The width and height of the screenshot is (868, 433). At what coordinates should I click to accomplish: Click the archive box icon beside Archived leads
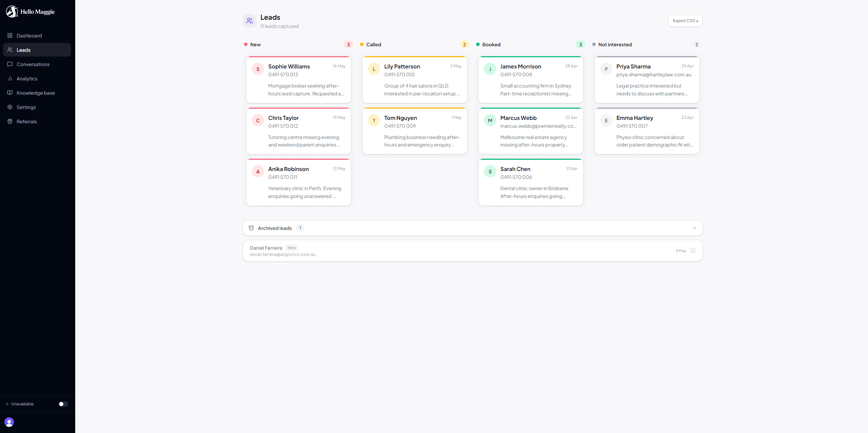(x=251, y=228)
